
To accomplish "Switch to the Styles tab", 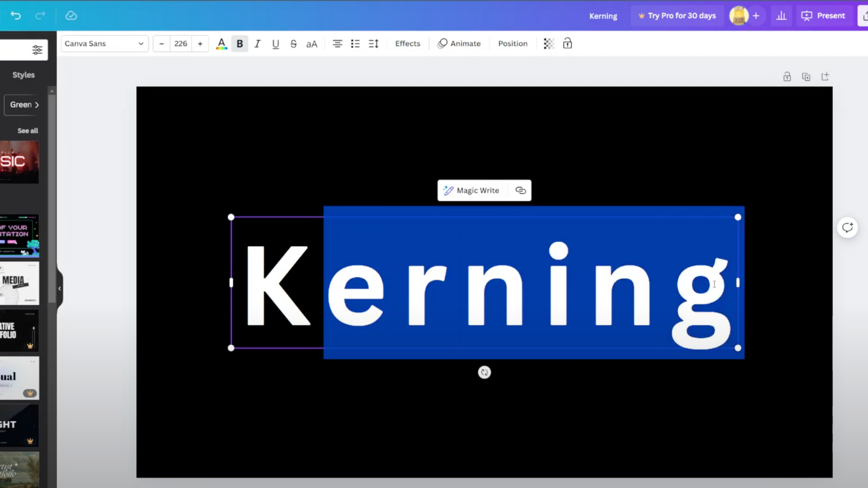I will click(x=23, y=75).
